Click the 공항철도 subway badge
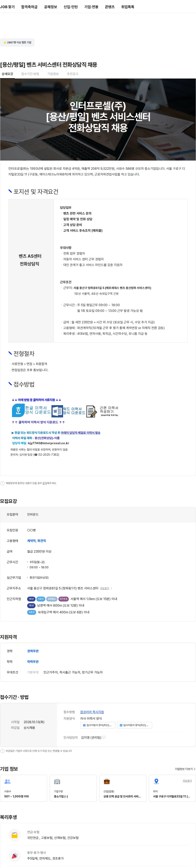Viewport: 196px width, 868px height. pos(52,599)
